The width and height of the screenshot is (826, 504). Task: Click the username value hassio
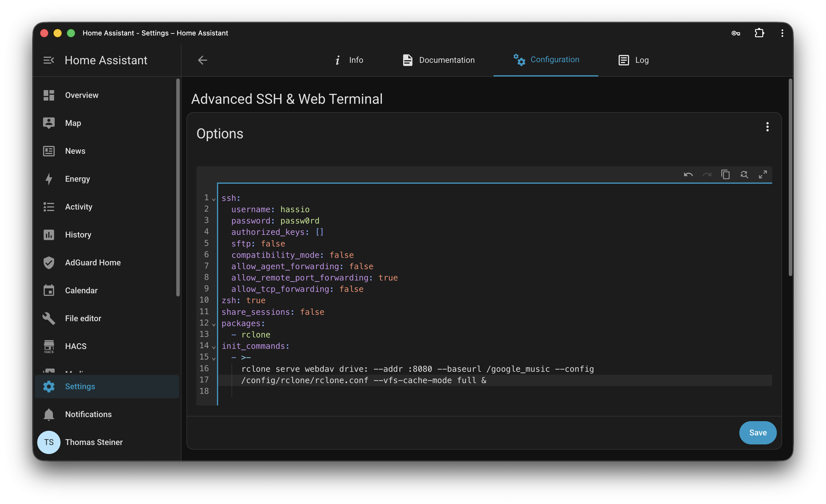pyautogui.click(x=295, y=210)
